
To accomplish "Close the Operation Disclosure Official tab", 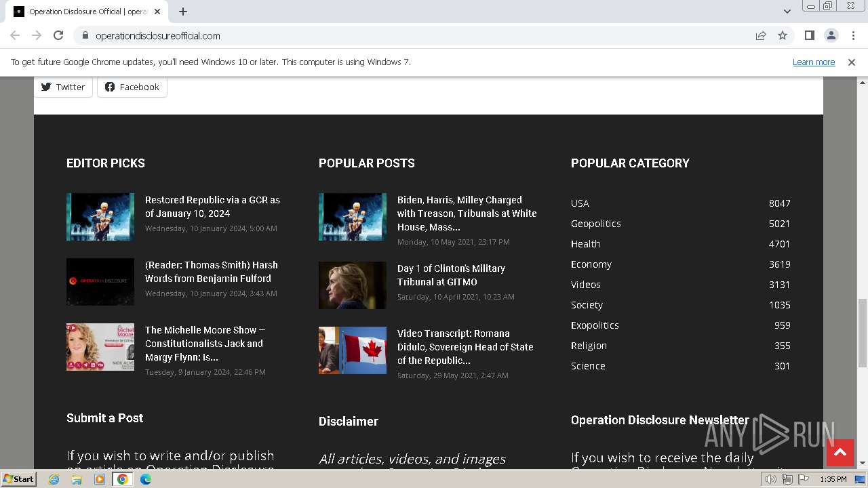I will (x=157, y=12).
